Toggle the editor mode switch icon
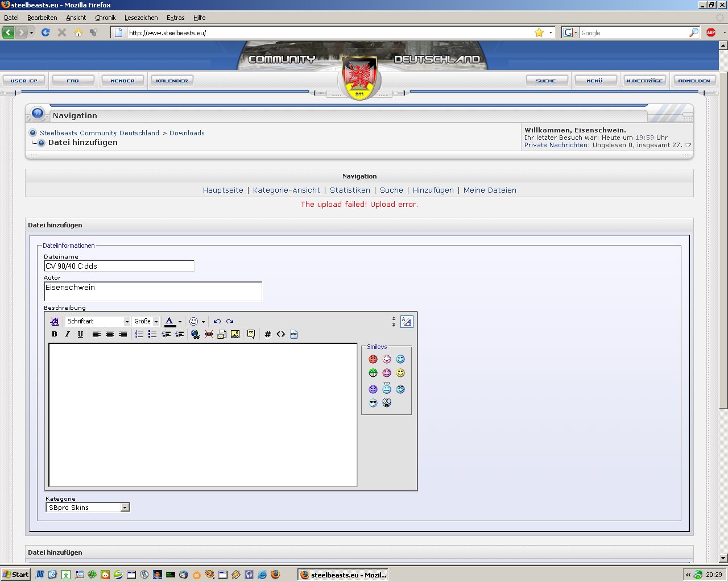Screen dimensions: 728x582 coord(407,322)
